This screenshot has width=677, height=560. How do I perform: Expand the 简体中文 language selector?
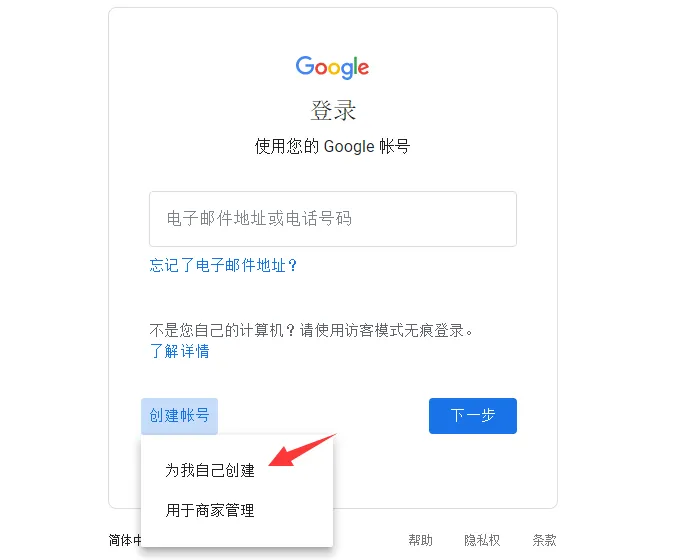tap(125, 540)
